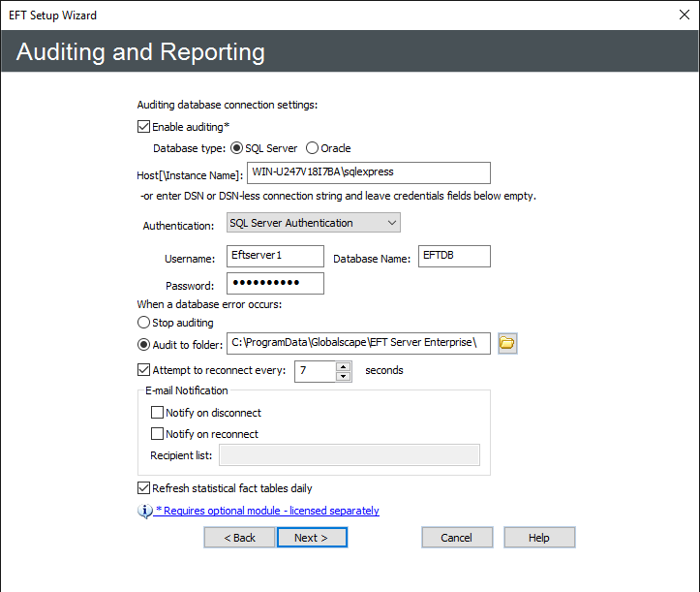This screenshot has height=592, width=700.
Task: Click the Next button
Action: [x=312, y=538]
